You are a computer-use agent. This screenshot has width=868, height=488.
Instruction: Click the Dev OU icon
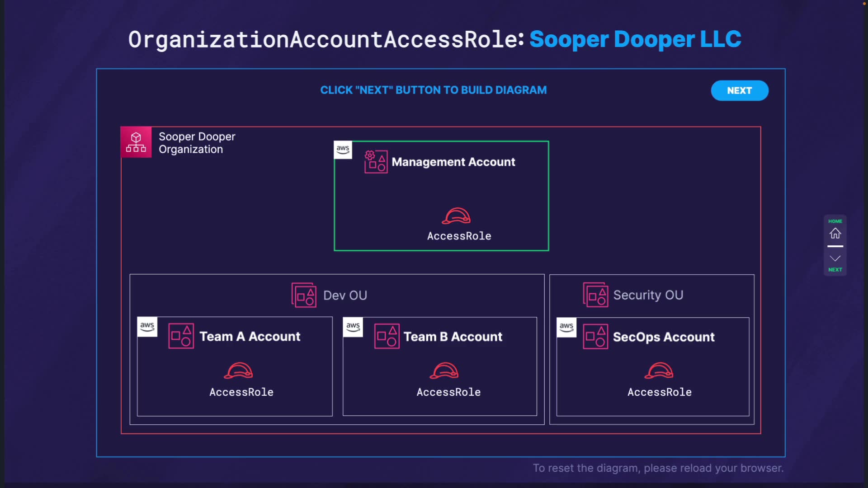(304, 295)
